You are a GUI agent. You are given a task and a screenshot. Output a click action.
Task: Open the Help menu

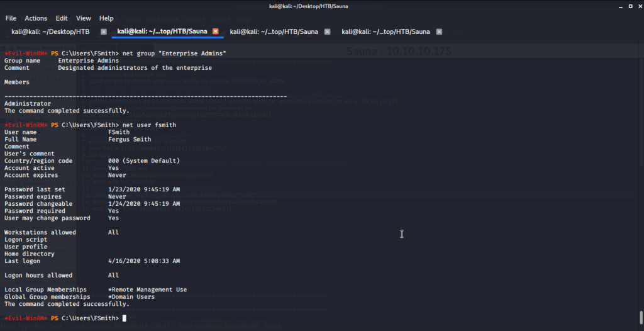click(106, 18)
